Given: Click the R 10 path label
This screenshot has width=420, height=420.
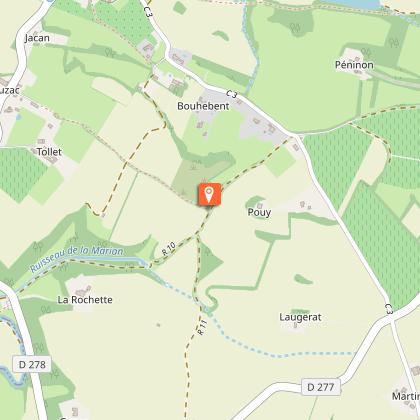Looking at the screenshot, I should pyautogui.click(x=169, y=248).
